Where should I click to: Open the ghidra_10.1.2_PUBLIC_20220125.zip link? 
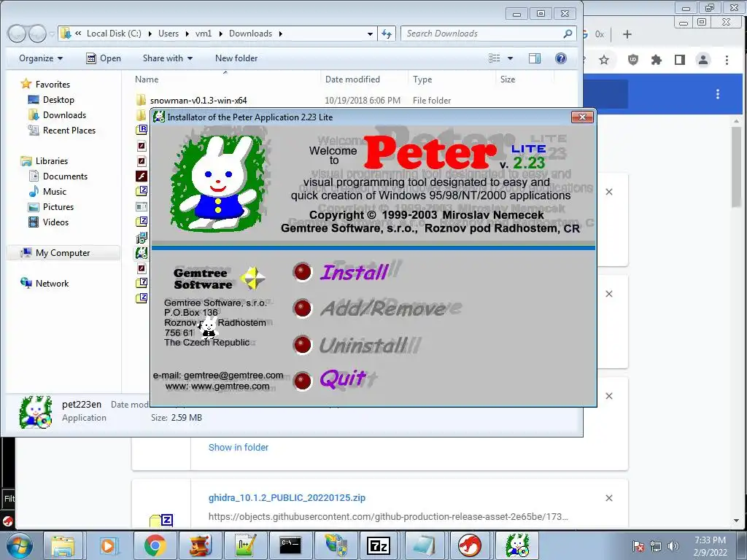[287, 497]
